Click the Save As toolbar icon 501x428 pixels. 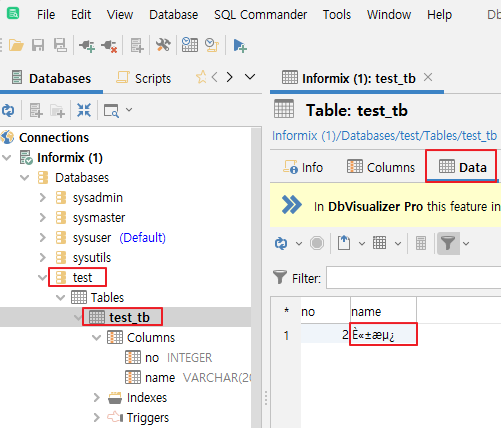click(60, 45)
